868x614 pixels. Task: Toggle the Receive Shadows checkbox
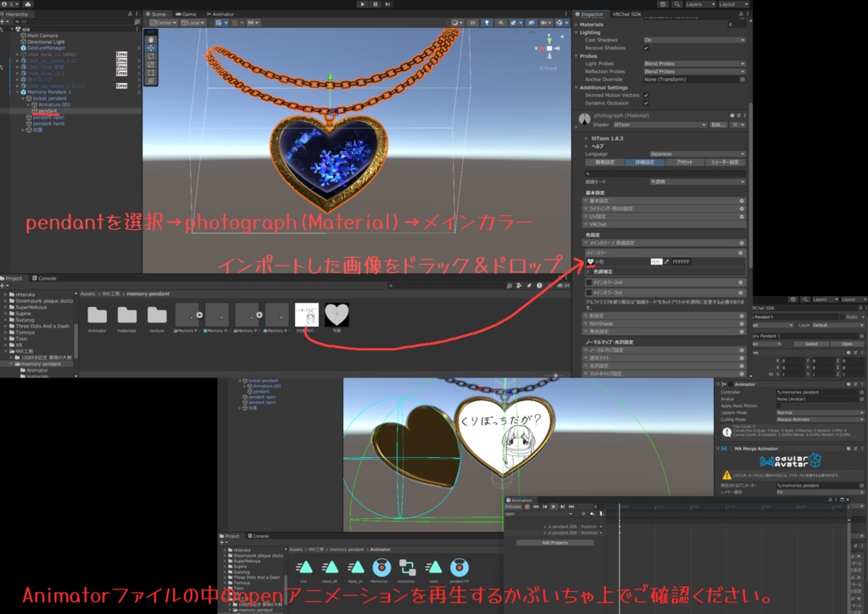pyautogui.click(x=647, y=48)
